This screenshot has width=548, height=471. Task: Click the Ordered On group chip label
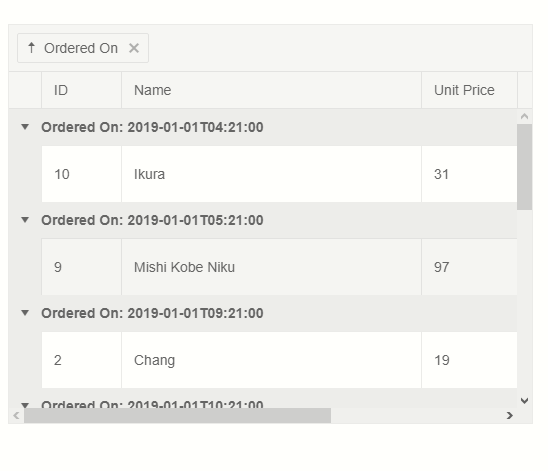pos(81,48)
